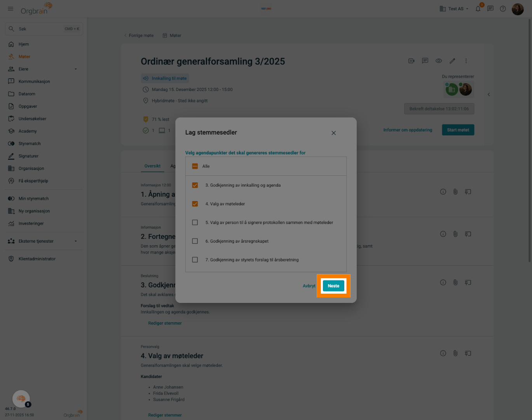Click Informer om oppdatering
This screenshot has width=532, height=420.
(x=408, y=130)
